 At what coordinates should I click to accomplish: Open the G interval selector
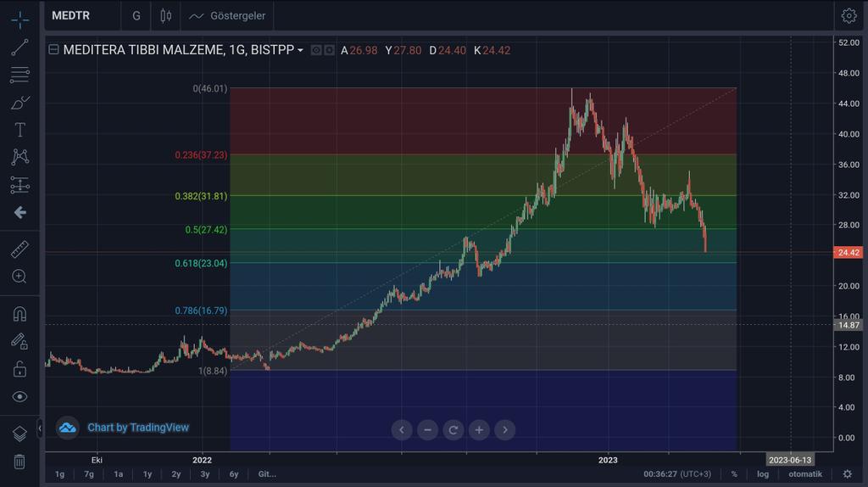136,15
